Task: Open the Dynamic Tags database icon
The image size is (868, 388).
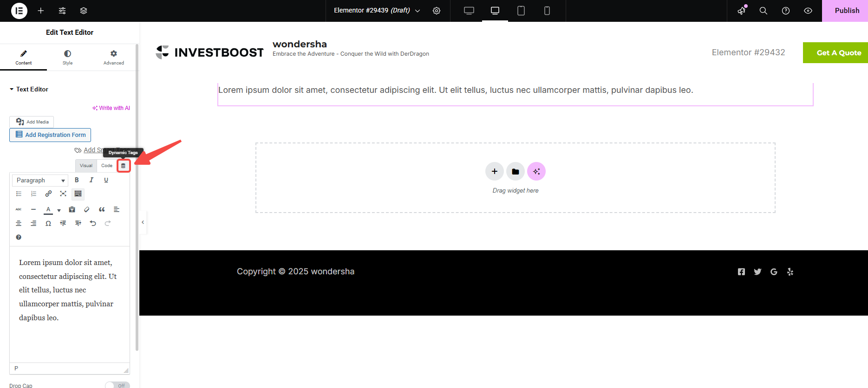Action: (123, 166)
